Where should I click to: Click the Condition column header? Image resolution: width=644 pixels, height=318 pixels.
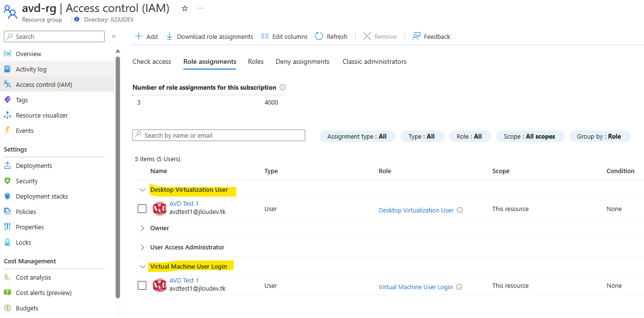coord(620,171)
